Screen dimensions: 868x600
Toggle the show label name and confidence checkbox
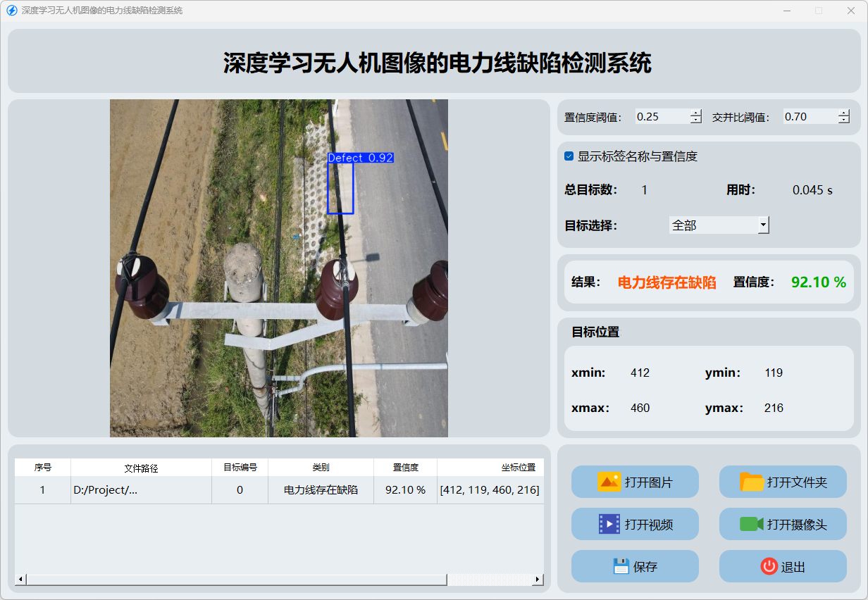pyautogui.click(x=569, y=156)
